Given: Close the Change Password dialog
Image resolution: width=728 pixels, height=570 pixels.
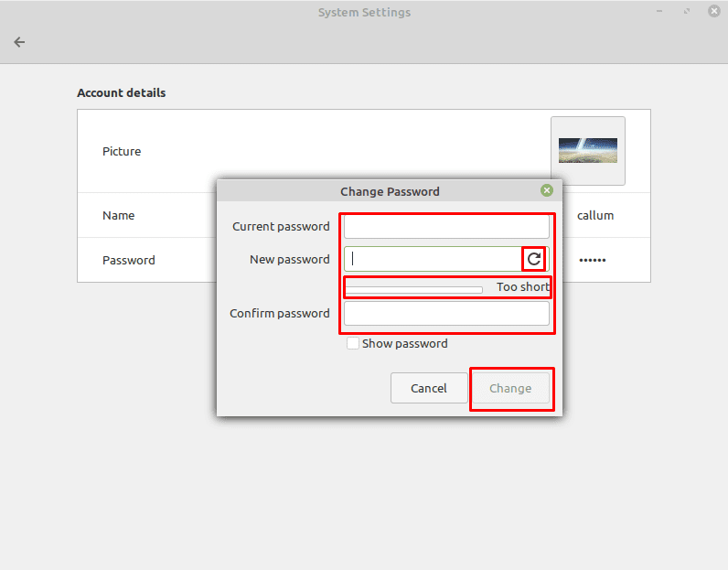Looking at the screenshot, I should 547,190.
